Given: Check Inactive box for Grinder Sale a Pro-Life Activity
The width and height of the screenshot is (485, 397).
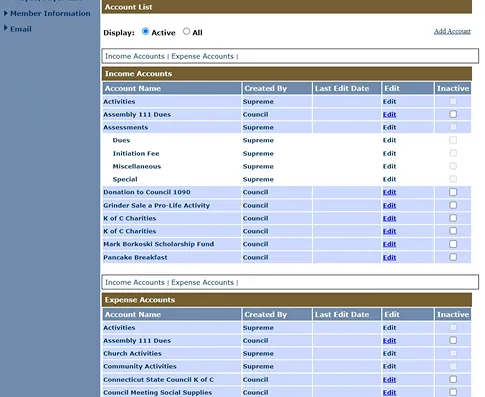Looking at the screenshot, I should tap(453, 205).
